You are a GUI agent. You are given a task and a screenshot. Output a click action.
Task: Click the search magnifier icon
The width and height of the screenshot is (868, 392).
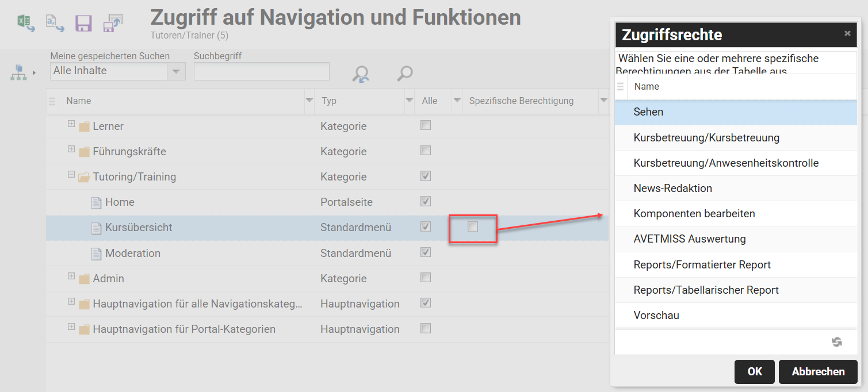point(405,73)
